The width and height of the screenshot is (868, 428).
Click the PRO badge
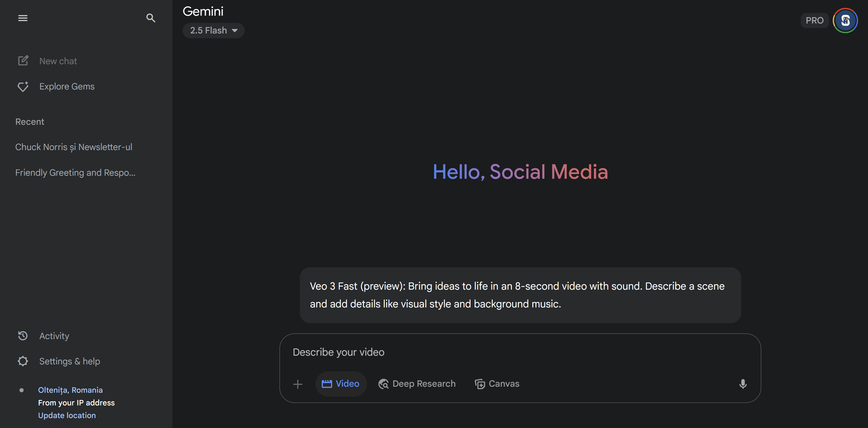point(814,20)
